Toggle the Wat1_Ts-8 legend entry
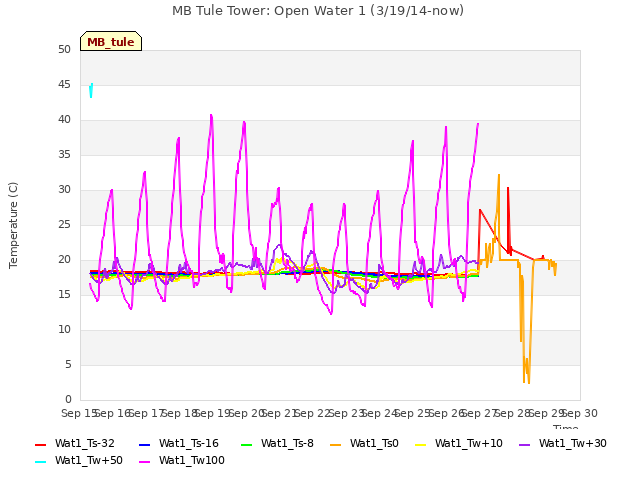 [x=277, y=443]
